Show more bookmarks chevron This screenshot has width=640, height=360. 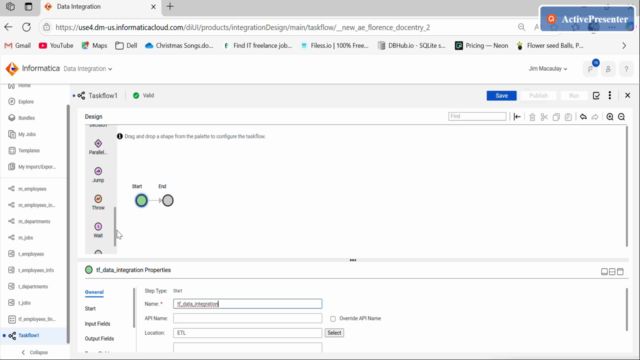point(624,46)
